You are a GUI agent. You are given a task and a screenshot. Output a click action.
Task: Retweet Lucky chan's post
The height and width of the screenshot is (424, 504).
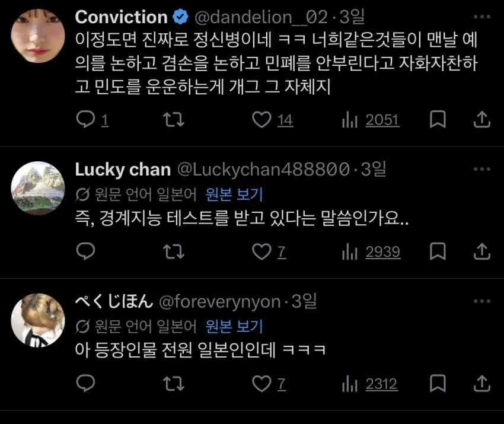point(174,252)
